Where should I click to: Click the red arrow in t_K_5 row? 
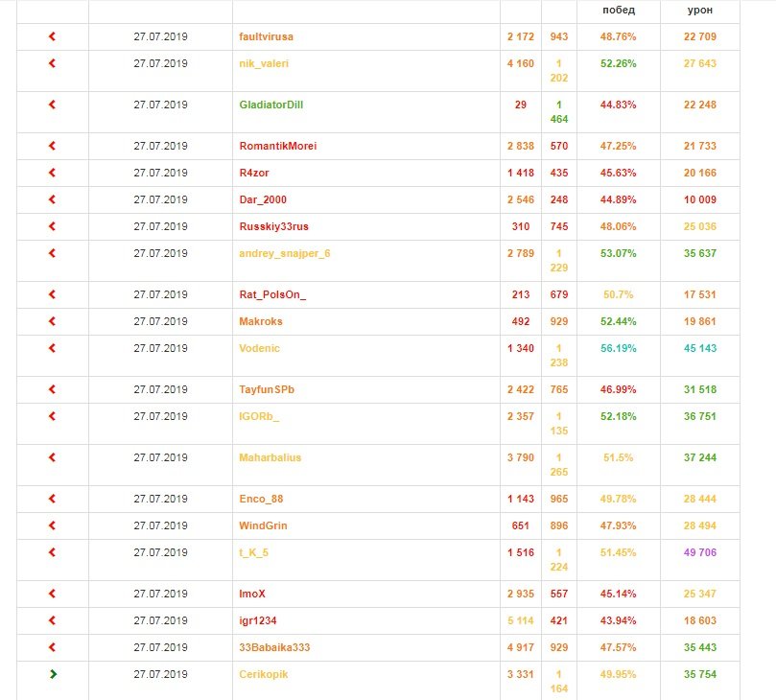coord(52,552)
